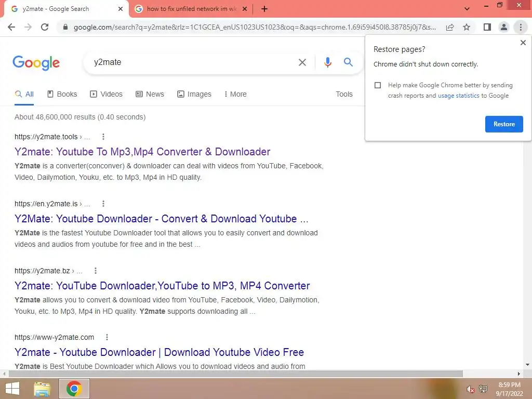The height and width of the screenshot is (399, 532).
Task: Go back to the previous page
Action: tap(11, 27)
